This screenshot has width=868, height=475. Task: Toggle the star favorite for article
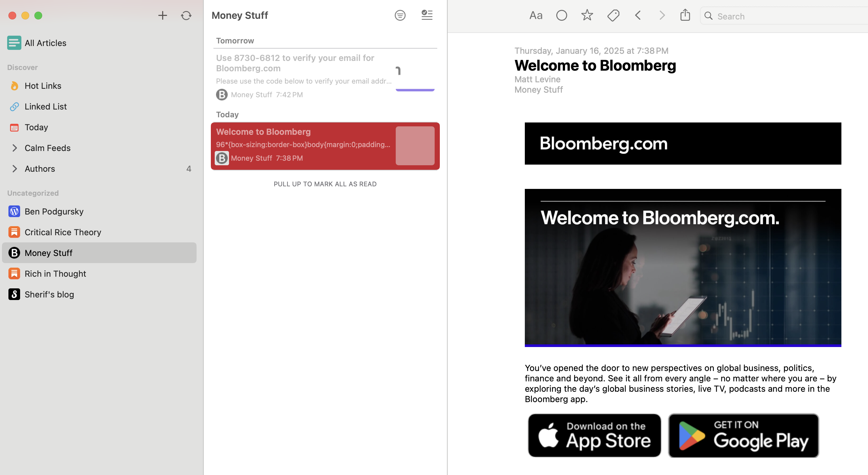point(587,15)
